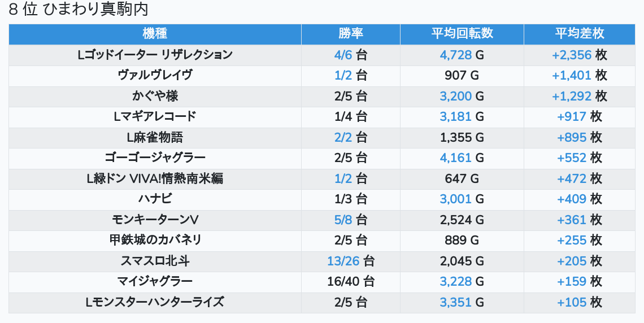Click L緑ドン VIVA!情熱南米編 entry

(x=155, y=178)
